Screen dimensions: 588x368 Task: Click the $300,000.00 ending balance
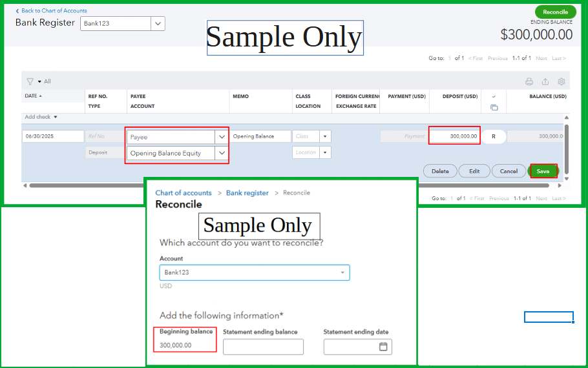tap(536, 35)
